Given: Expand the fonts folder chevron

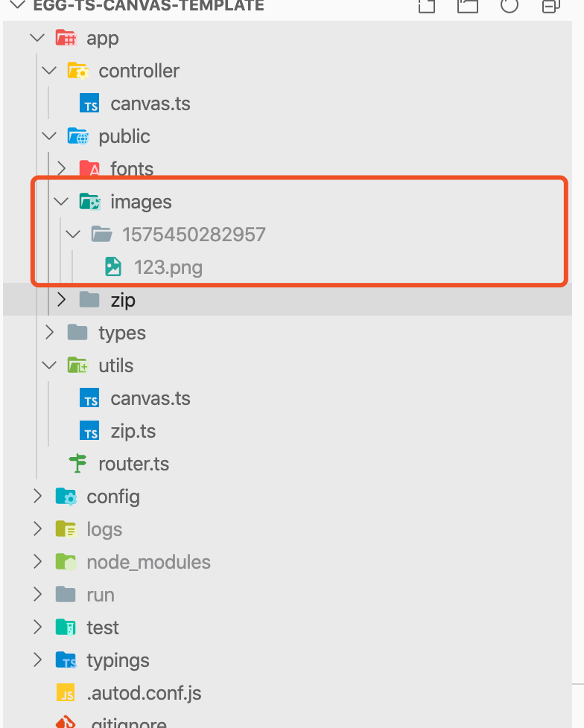Looking at the screenshot, I should click(61, 168).
